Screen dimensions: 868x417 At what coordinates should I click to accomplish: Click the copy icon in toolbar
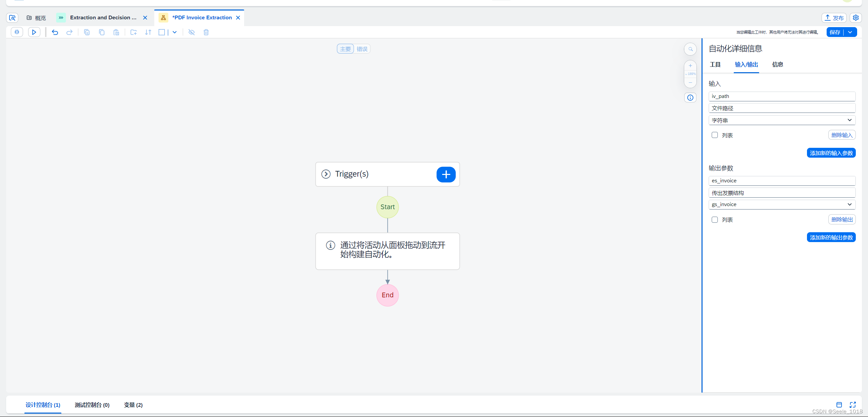[x=87, y=32]
